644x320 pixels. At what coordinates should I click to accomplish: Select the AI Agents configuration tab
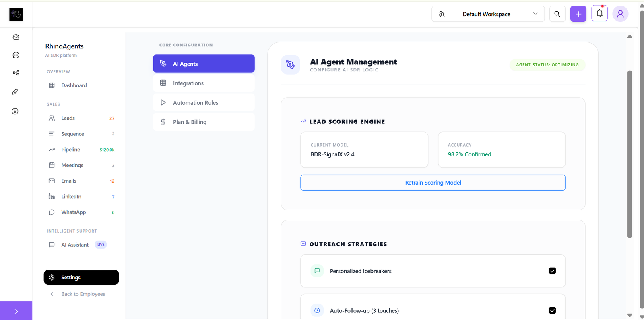[204, 64]
